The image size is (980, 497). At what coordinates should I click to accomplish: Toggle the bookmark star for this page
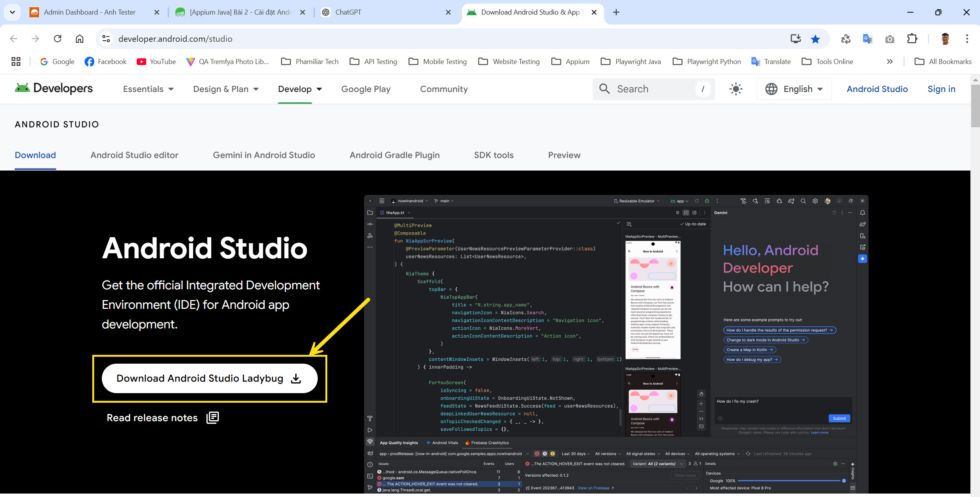(815, 39)
